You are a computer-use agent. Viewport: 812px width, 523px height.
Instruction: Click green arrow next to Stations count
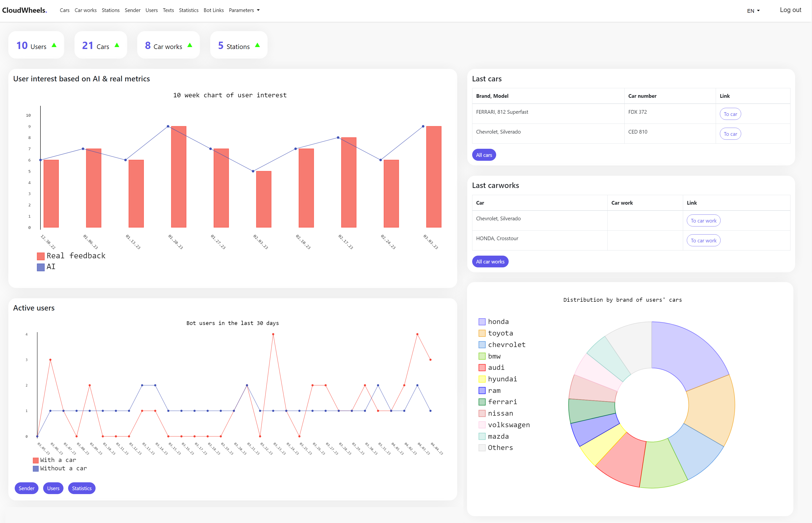click(x=257, y=45)
